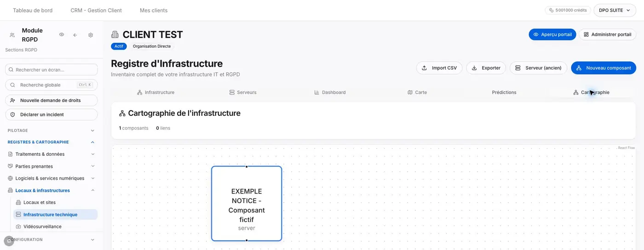Open Serveur (ancien) view

click(538, 68)
